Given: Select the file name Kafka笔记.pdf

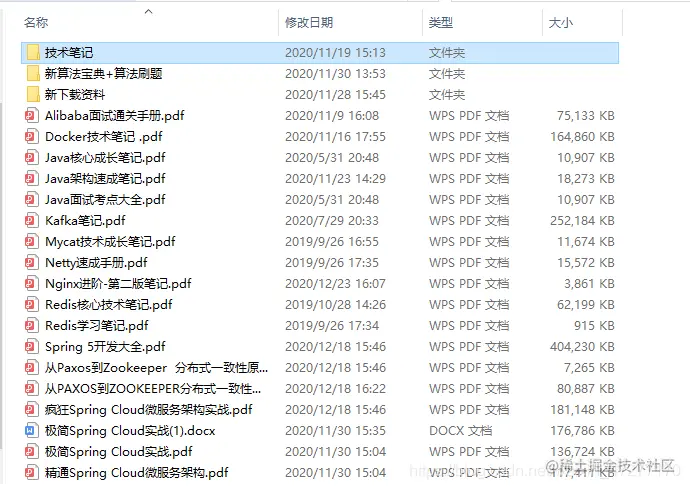Looking at the screenshot, I should pos(85,221).
